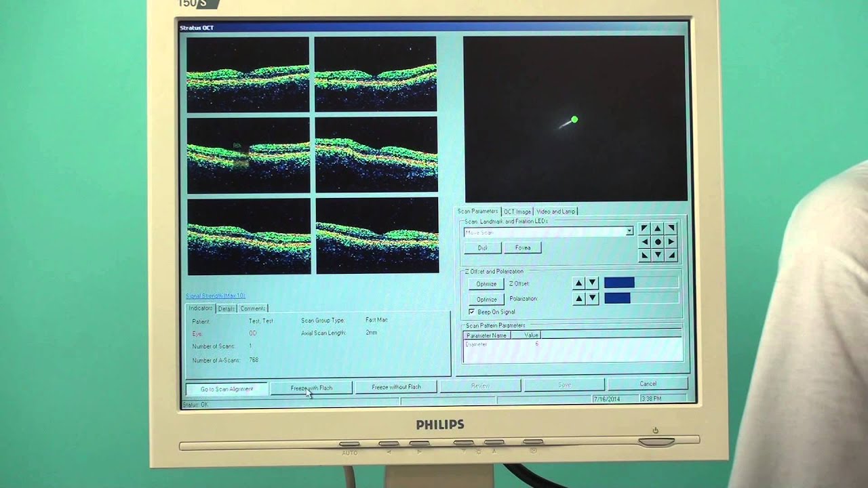Switch to the OCT Image tab
868x488 pixels.
[x=517, y=211]
